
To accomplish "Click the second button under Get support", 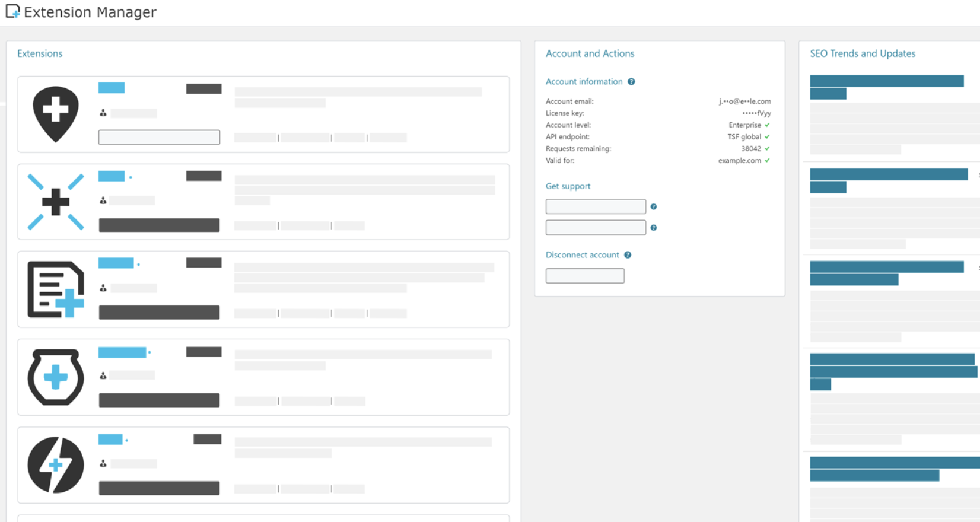I will click(x=596, y=228).
